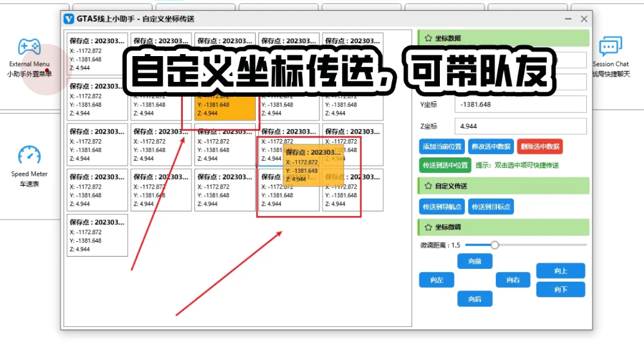Click 添加当前位置 to add current position

coord(441,146)
